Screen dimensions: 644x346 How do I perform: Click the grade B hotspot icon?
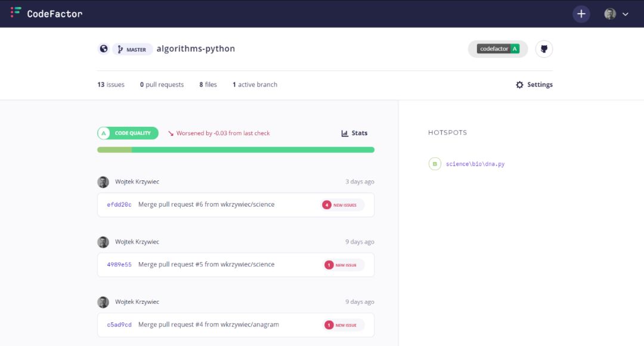(435, 164)
